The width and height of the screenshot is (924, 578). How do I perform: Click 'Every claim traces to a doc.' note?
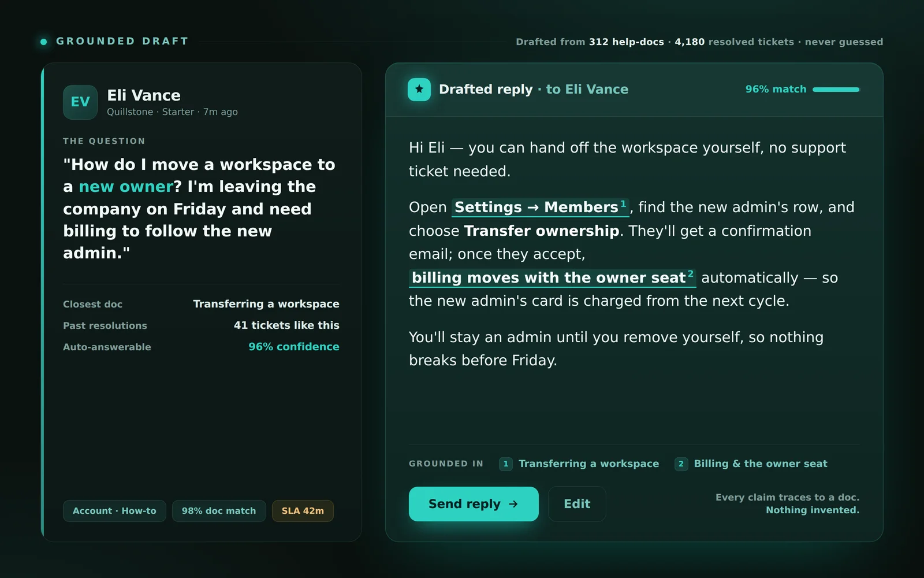[787, 497]
